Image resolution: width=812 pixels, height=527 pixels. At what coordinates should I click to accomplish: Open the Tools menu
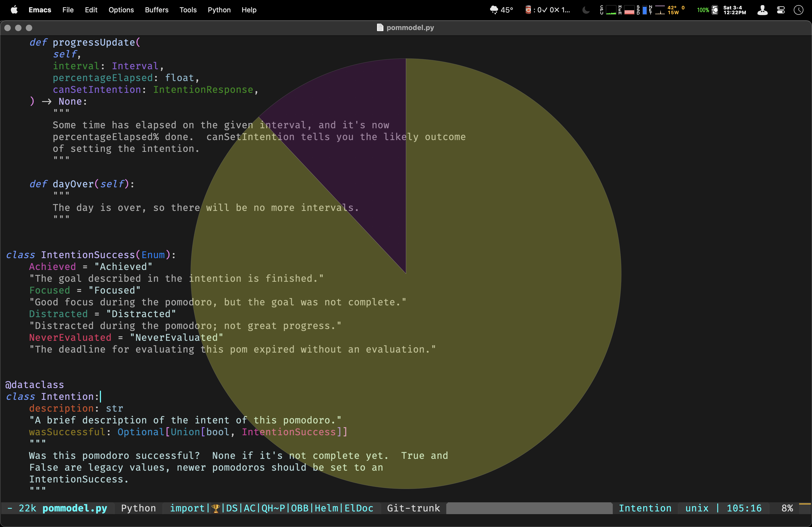tap(188, 10)
